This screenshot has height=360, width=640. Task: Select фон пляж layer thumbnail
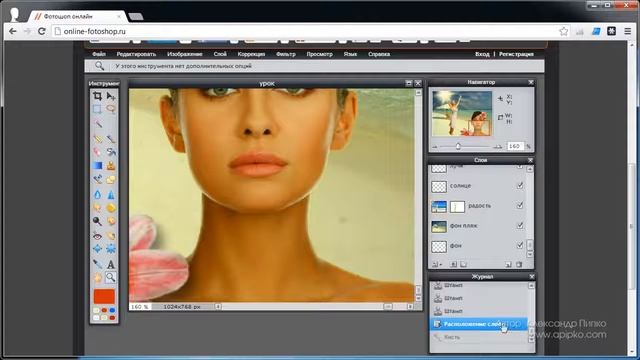coord(439,227)
